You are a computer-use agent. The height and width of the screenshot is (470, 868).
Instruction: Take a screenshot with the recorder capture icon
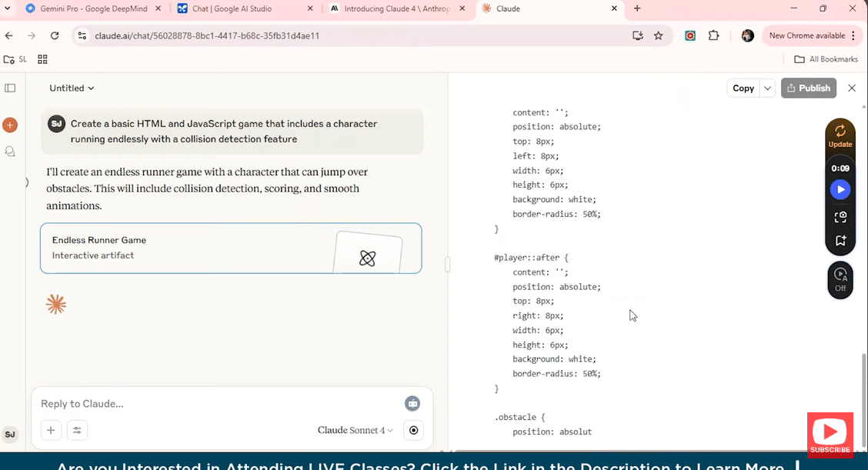840,217
